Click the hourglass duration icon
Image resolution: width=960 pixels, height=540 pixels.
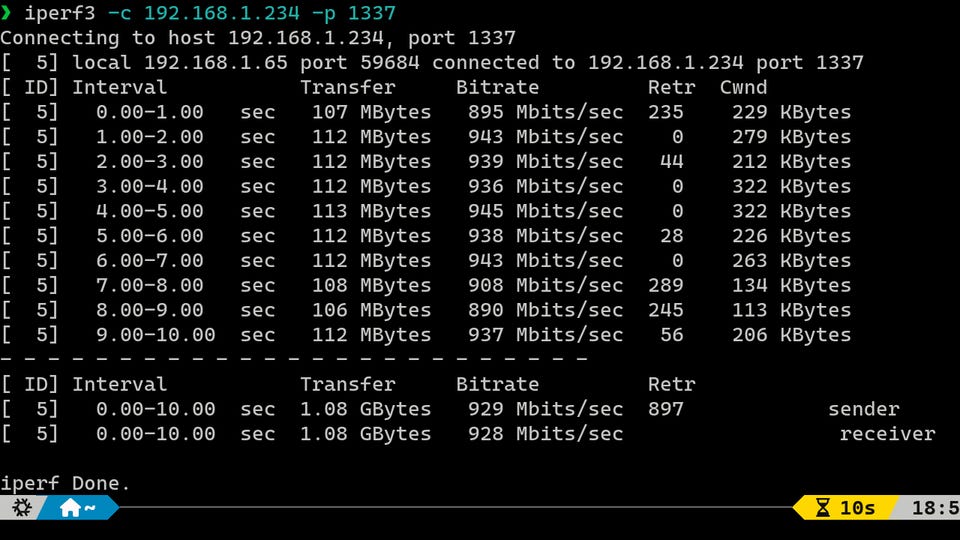point(823,508)
